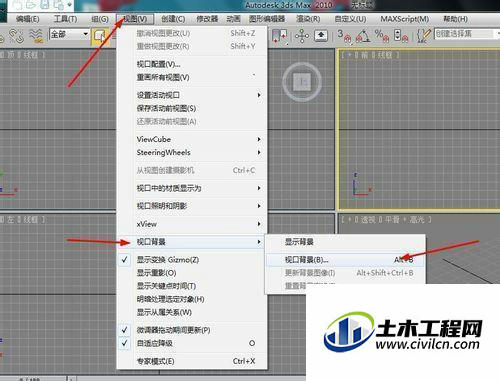The image size is (500, 381).
Task: Click the 还原活动前视图(A) menu entry
Action: pyautogui.click(x=192, y=122)
